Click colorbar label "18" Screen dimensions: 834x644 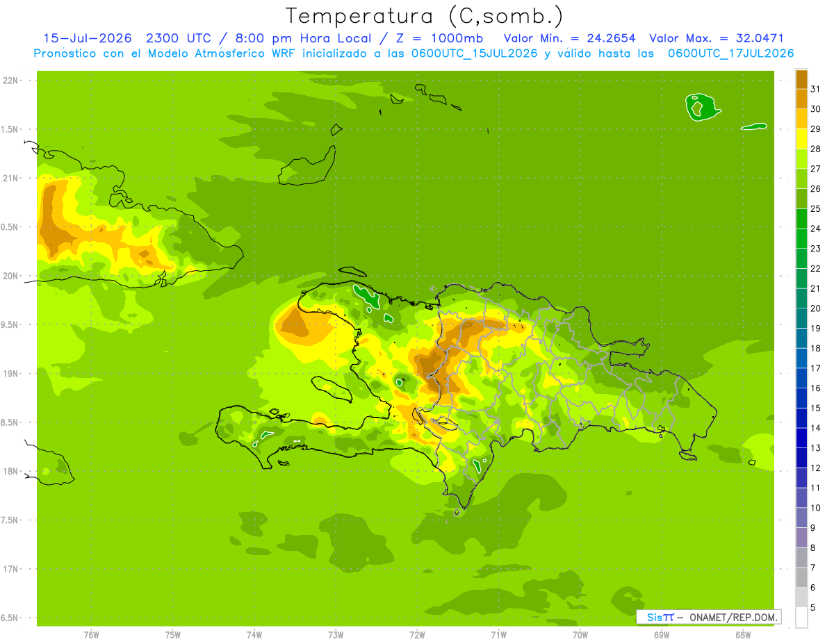point(815,348)
